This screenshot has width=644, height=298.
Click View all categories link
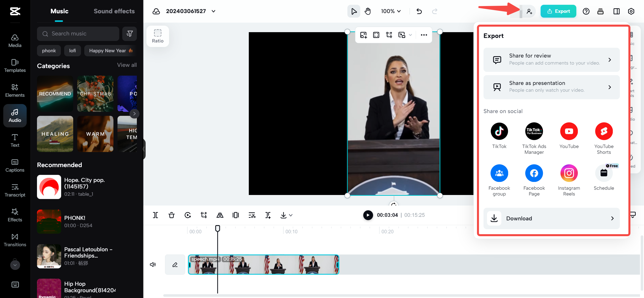click(x=127, y=65)
